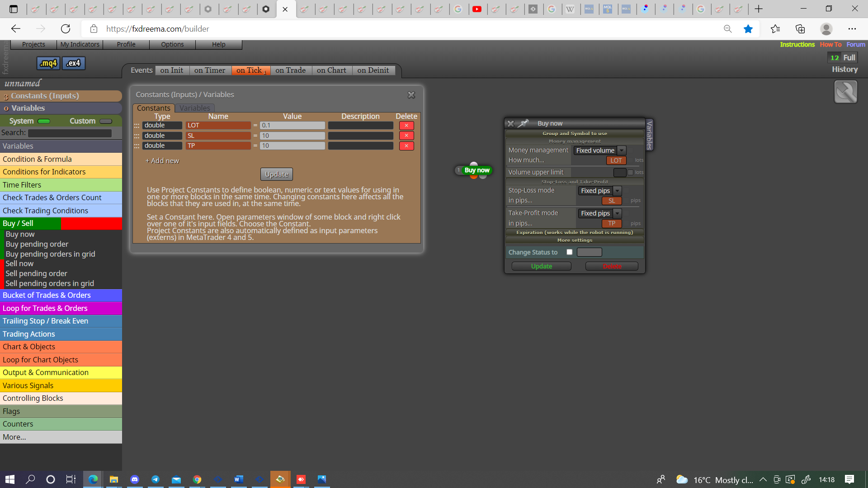The image size is (868, 488).
Task: Close the Constants (Inputs) / Variables dialog
Action: 411,95
